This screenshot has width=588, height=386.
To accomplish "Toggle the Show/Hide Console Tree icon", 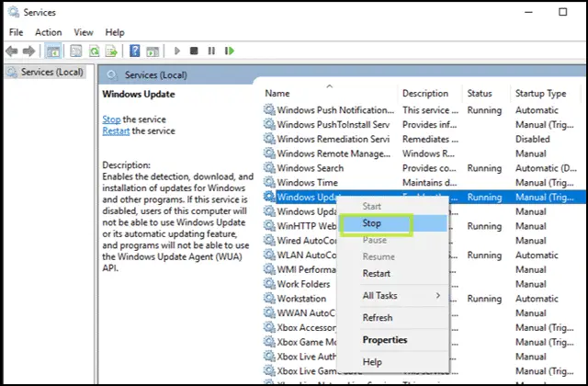I will pos(53,51).
